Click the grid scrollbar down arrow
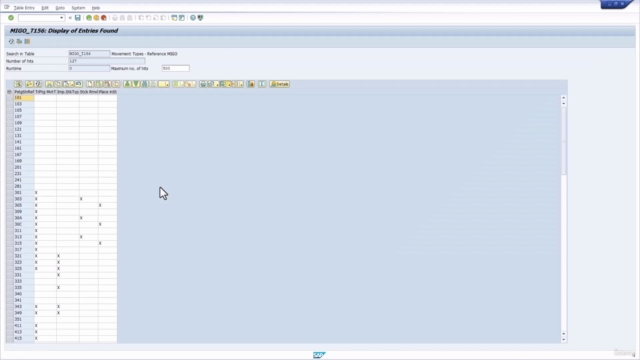 coord(564,339)
